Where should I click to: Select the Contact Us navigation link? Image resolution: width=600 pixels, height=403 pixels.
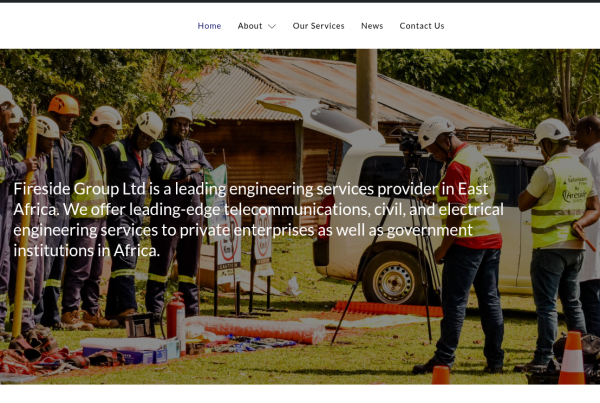(422, 26)
